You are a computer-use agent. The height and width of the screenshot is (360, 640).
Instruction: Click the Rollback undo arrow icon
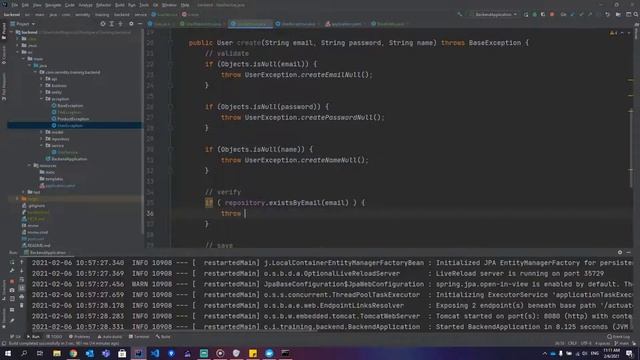pos(607,14)
